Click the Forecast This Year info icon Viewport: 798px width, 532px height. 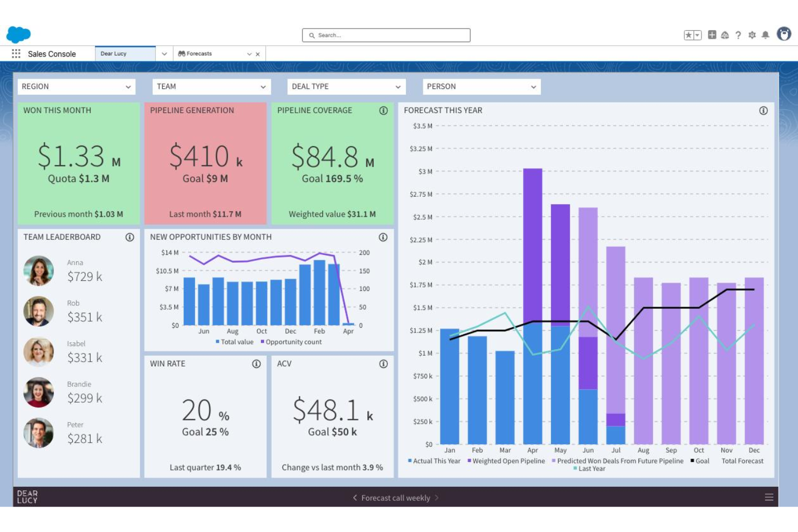click(x=763, y=110)
